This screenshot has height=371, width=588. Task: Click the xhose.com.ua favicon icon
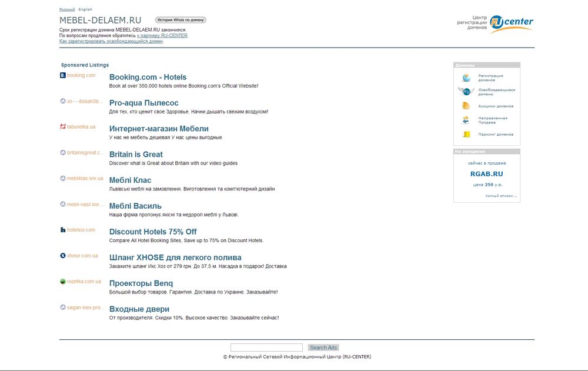[x=63, y=255]
